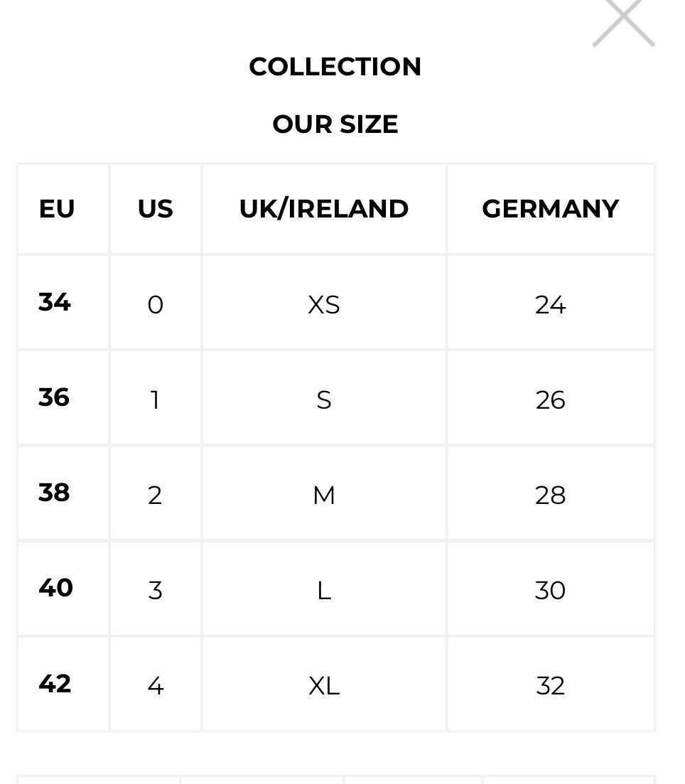Select EU size 34 cell
The width and height of the screenshot is (685, 784).
click(x=63, y=302)
